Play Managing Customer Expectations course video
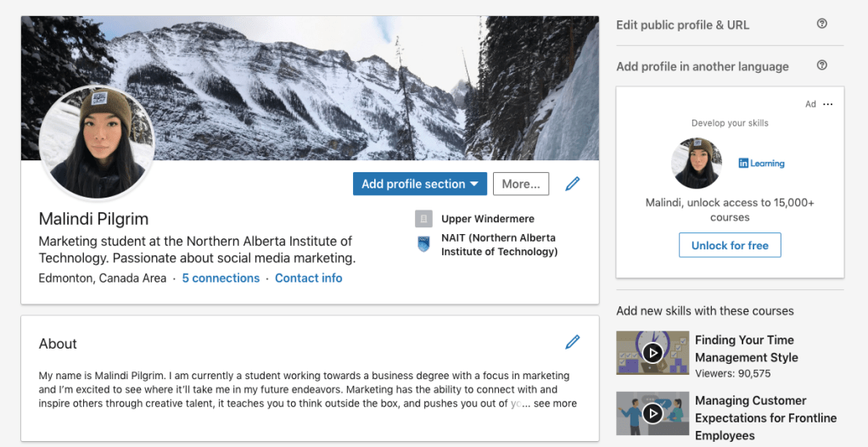The height and width of the screenshot is (447, 868). pos(652,413)
